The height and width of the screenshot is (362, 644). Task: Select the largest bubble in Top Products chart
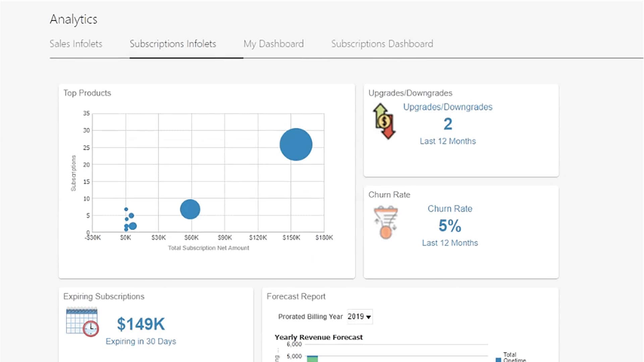tap(296, 145)
